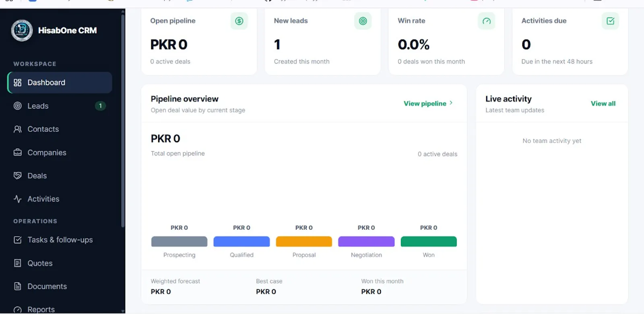This screenshot has height=314, width=644.
Task: Navigate to Companies in the sidebar
Action: 60,152
